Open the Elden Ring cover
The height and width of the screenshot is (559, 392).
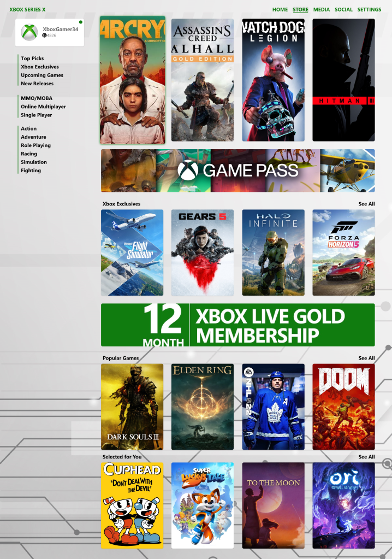(x=202, y=407)
